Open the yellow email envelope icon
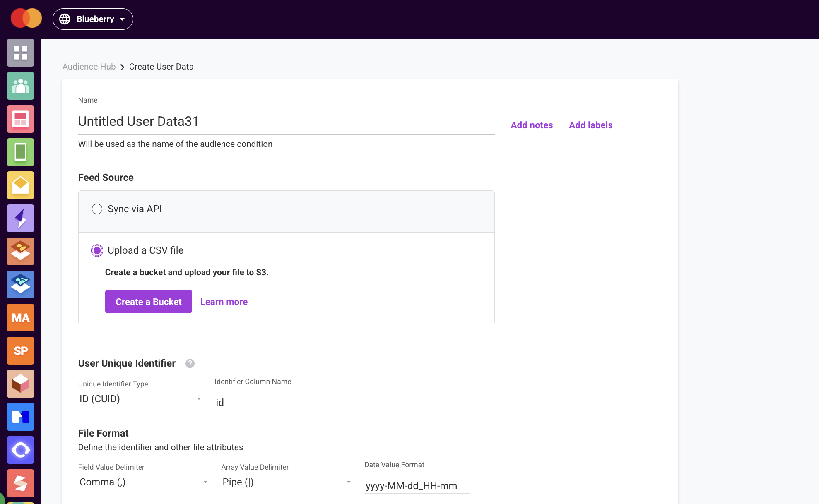 [20, 185]
